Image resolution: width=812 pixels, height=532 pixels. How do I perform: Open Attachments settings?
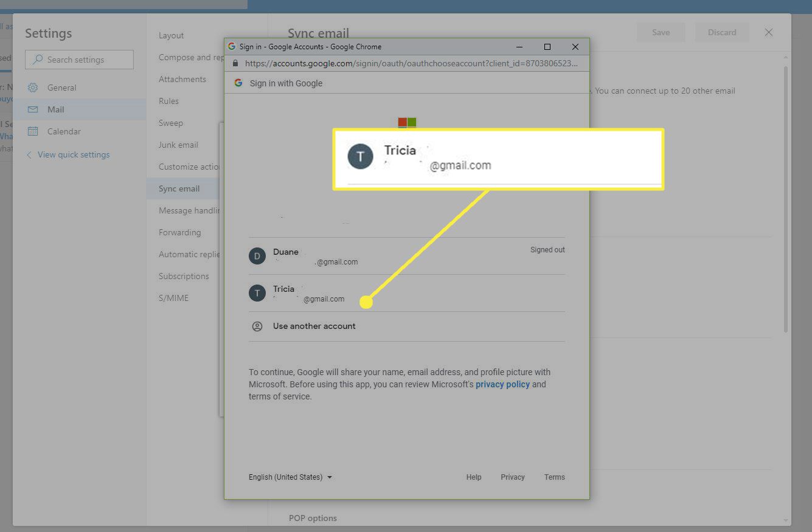pos(182,79)
